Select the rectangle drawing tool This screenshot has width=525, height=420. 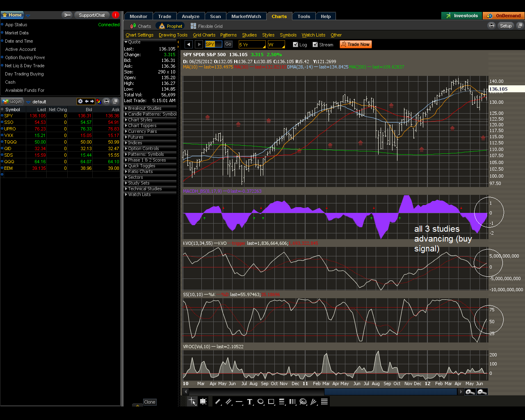point(271,402)
